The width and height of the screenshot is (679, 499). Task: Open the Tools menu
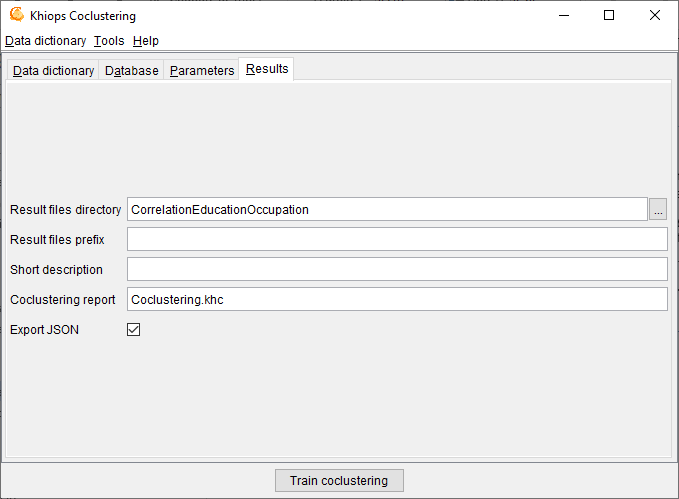point(109,41)
